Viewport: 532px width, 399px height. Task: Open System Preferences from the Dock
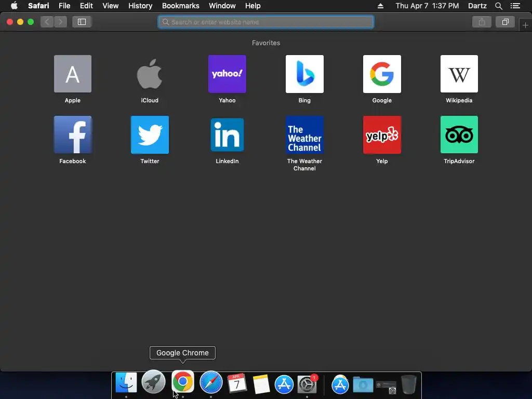click(x=307, y=384)
